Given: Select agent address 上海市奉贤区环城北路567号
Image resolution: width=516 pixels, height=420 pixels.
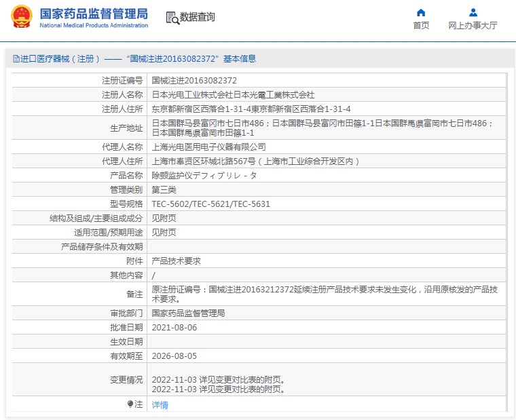Looking at the screenshot, I should click(255, 161).
